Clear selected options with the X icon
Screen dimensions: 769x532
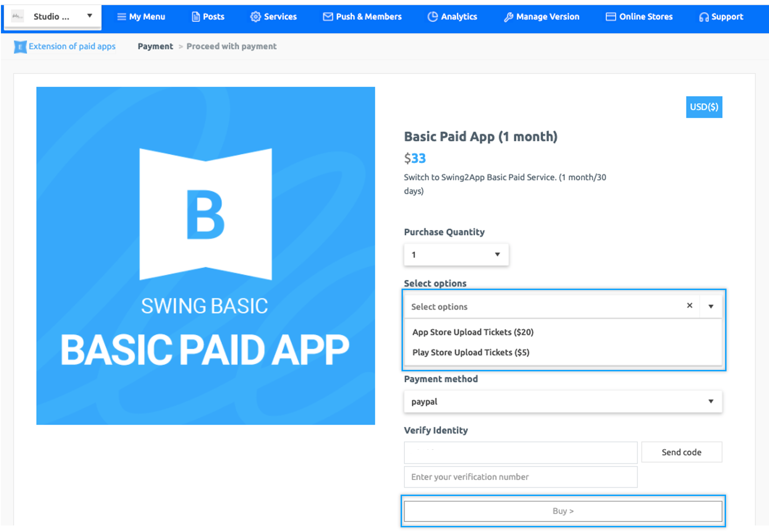(690, 305)
